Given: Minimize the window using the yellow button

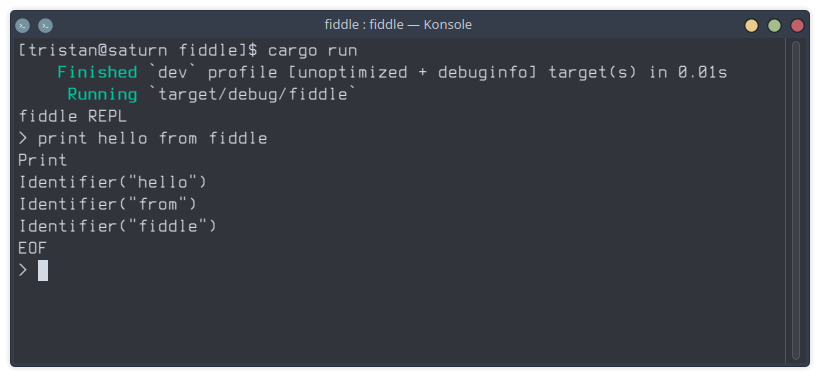Looking at the screenshot, I should tap(751, 25).
